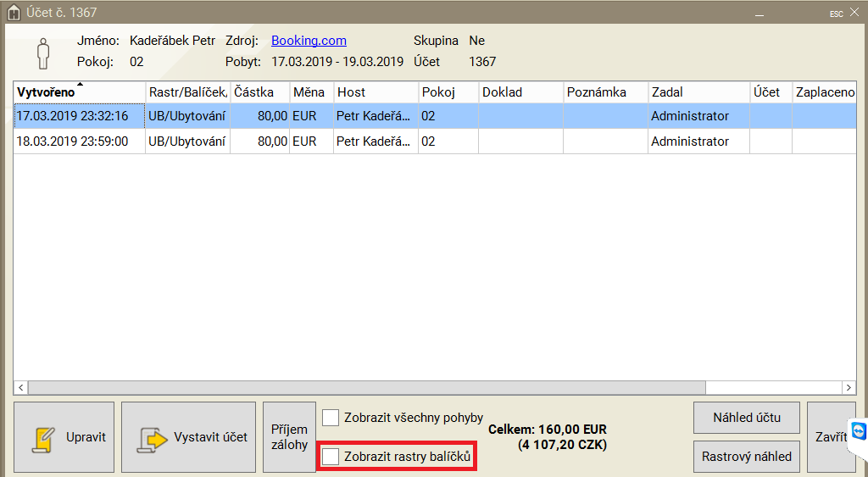Click the house icon in title bar

(13, 13)
